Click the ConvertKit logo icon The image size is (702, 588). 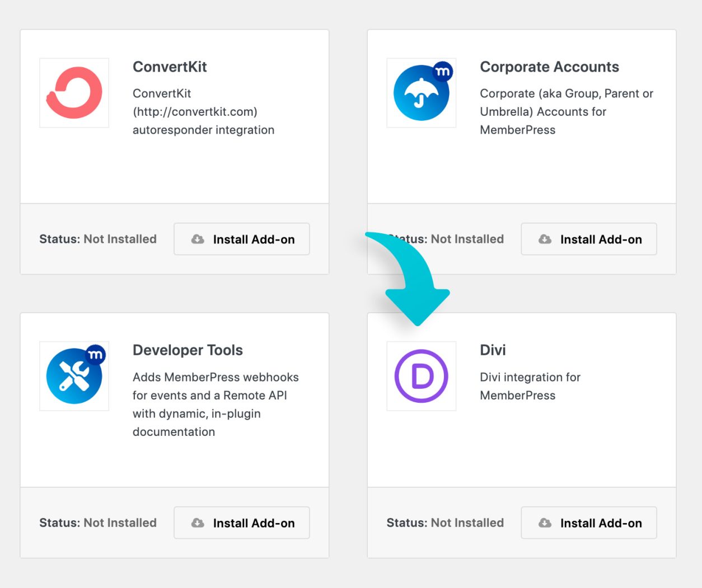tap(74, 93)
